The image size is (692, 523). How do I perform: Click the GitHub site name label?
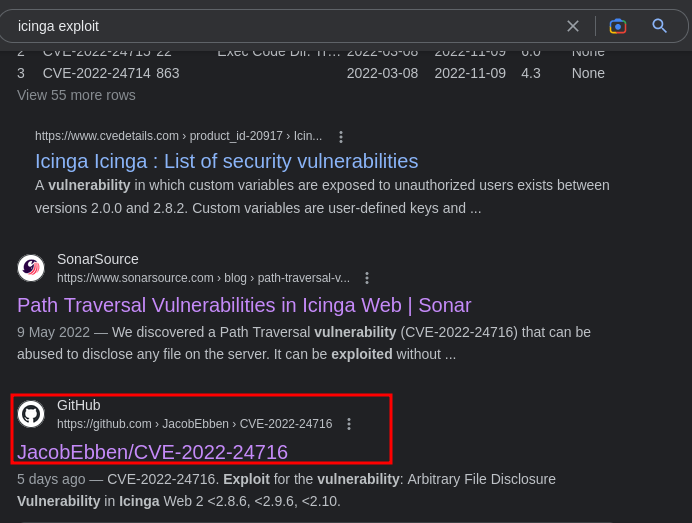click(x=79, y=405)
